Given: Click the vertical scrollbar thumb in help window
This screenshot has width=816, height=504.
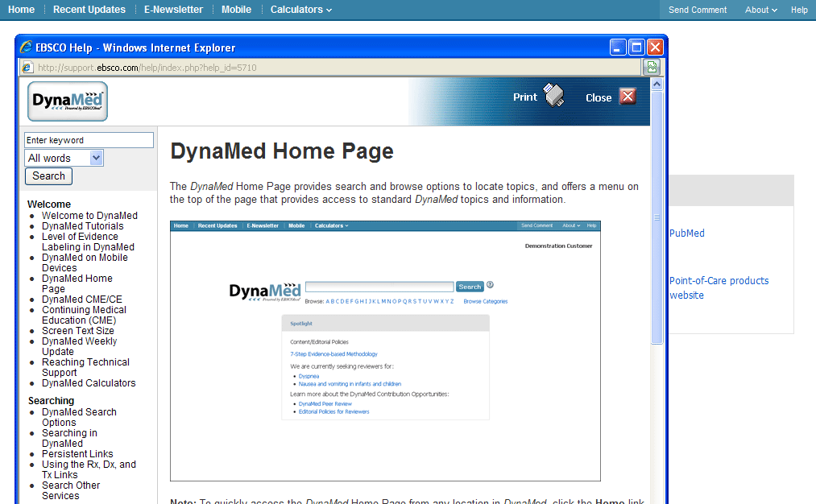Looking at the screenshot, I should click(657, 217).
